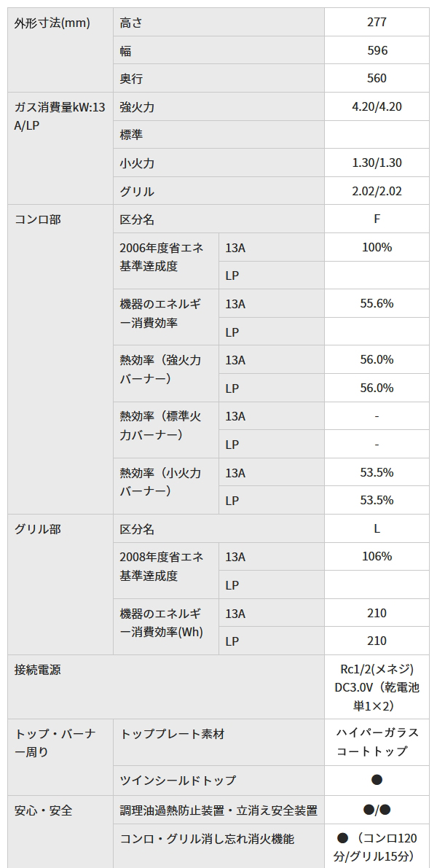
Task: Select the グリル value 2.02/2.02
Action: coord(377,192)
